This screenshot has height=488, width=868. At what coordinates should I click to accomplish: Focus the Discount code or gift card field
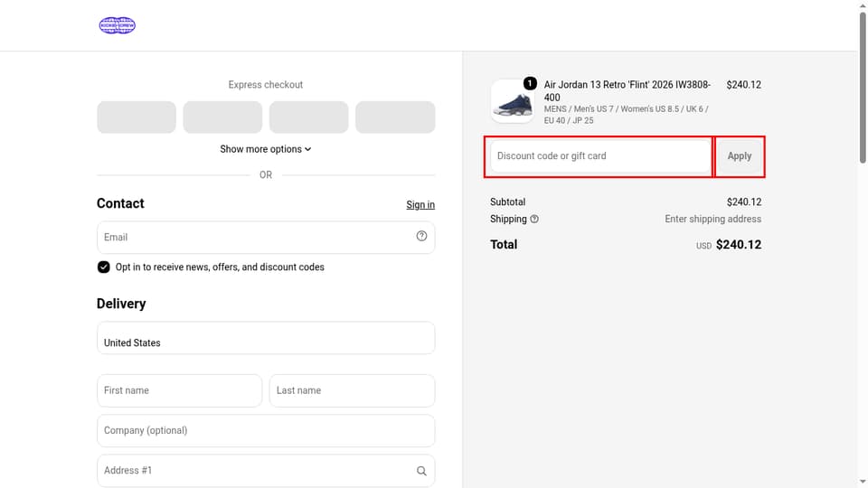pos(600,156)
